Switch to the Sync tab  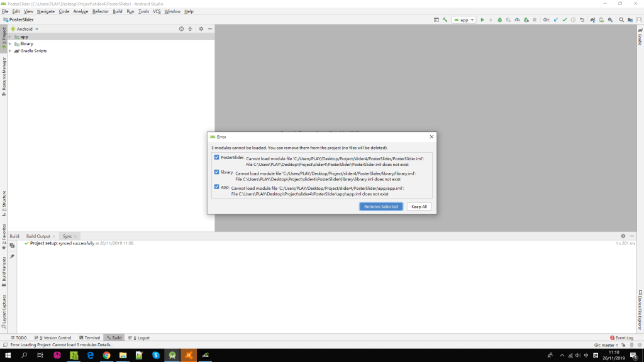click(x=67, y=236)
